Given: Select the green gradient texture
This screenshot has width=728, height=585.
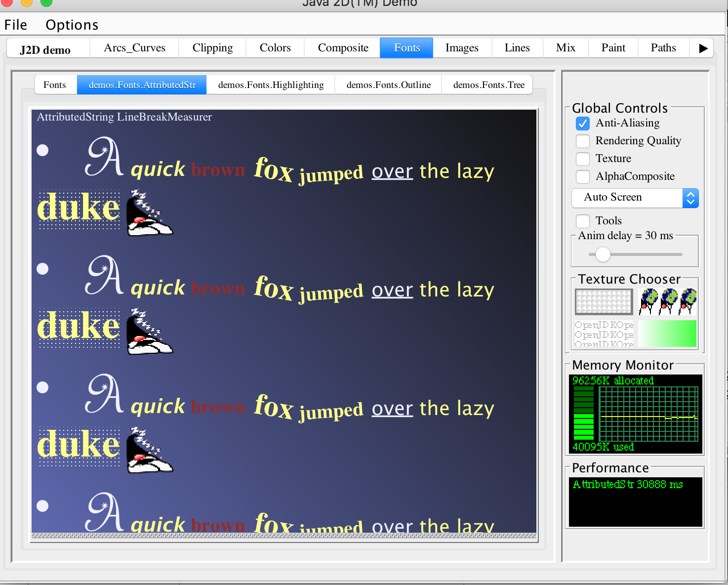Looking at the screenshot, I should tap(667, 334).
